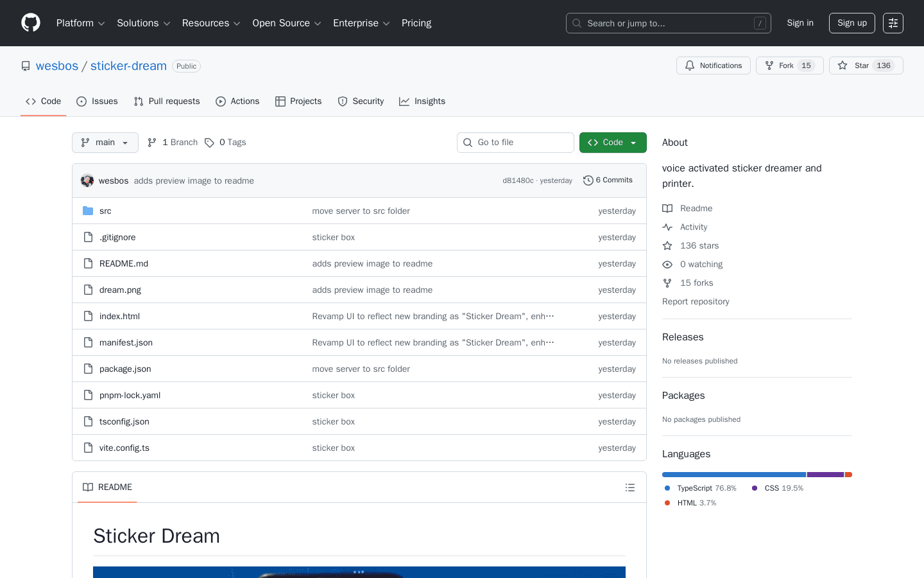This screenshot has width=924, height=578.
Task: Click the pulse icon next to Activity
Action: click(667, 227)
